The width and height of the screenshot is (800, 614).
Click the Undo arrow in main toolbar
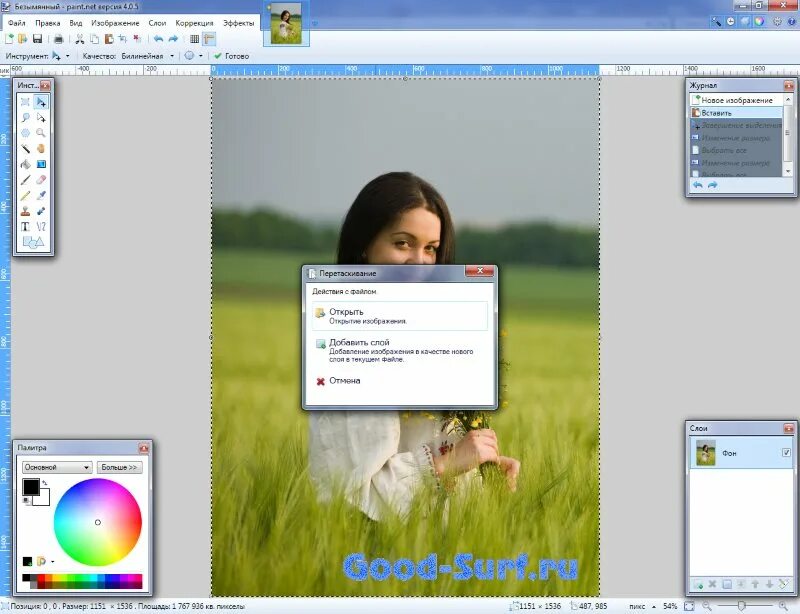point(159,39)
